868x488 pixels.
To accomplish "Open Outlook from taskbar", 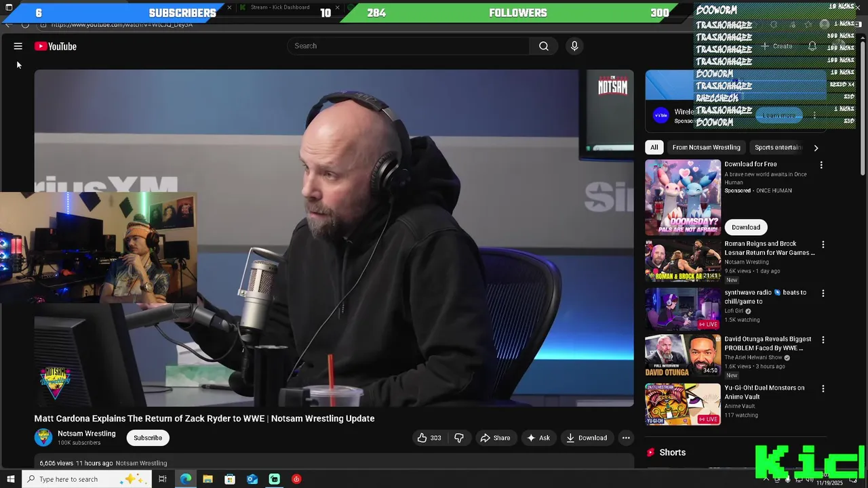I will point(252,479).
